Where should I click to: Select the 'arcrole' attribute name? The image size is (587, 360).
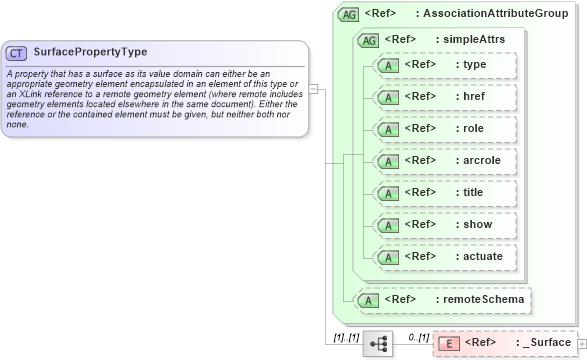(x=482, y=161)
